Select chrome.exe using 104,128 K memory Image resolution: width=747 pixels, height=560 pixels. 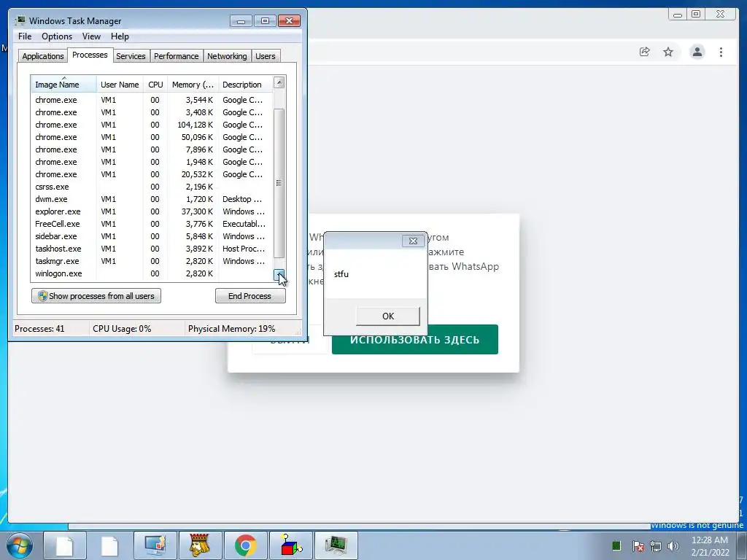coord(152,125)
